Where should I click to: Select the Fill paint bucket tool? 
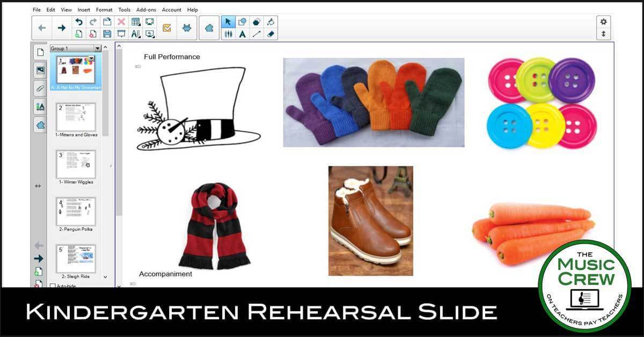pos(270,22)
